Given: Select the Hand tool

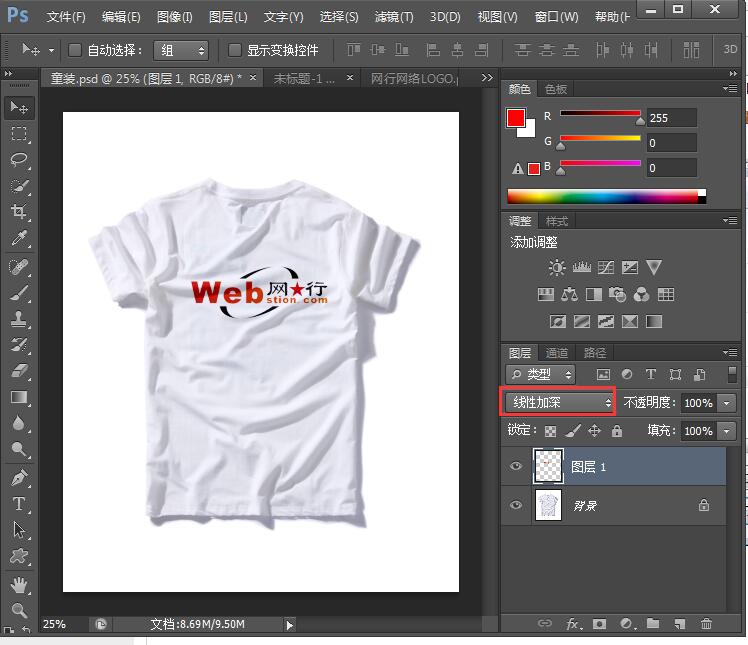Looking at the screenshot, I should click(19, 584).
